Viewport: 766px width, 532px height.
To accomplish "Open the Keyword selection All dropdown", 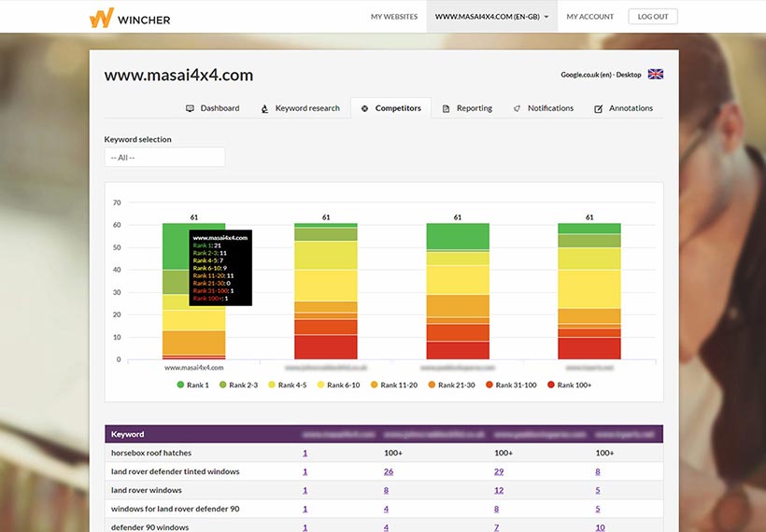I will (x=164, y=158).
